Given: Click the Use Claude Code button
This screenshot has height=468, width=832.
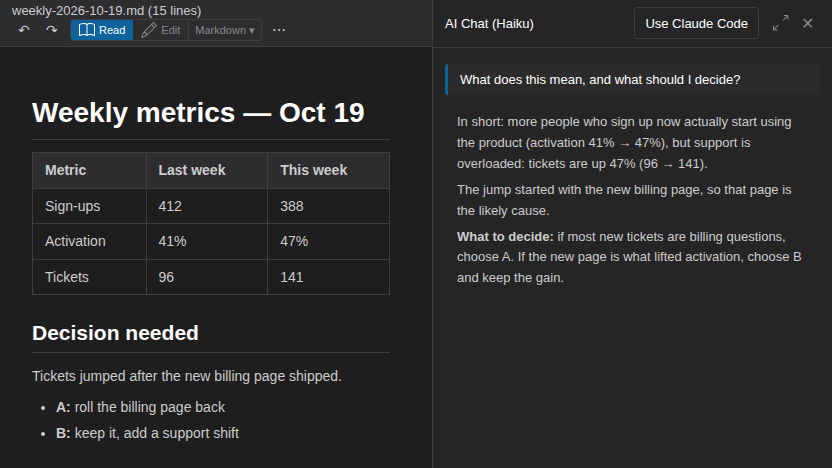Looking at the screenshot, I should click(x=696, y=23).
